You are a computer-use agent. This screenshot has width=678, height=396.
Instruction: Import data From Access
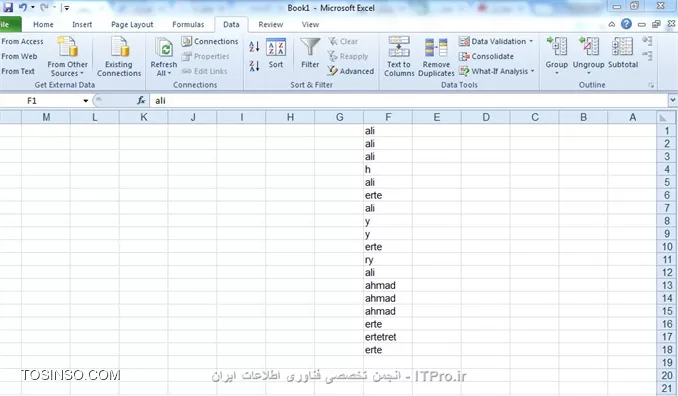pyautogui.click(x=22, y=42)
